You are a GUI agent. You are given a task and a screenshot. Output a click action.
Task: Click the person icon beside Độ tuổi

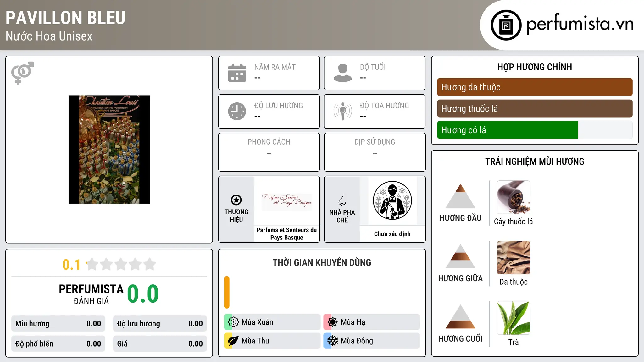click(343, 73)
